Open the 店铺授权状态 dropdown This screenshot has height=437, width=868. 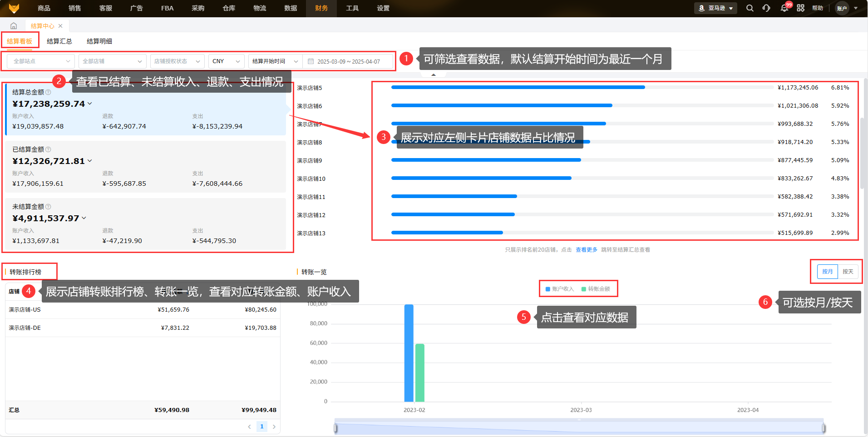[x=177, y=61]
